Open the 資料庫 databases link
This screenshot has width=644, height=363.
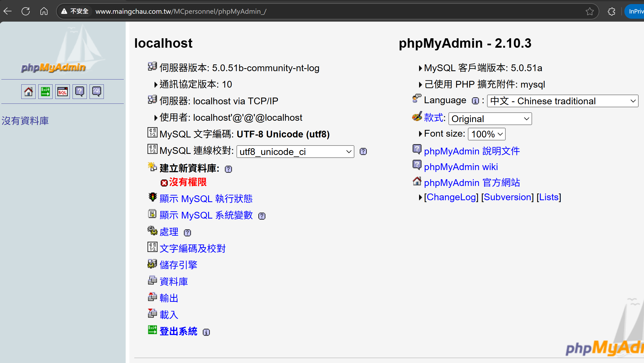[x=174, y=282]
